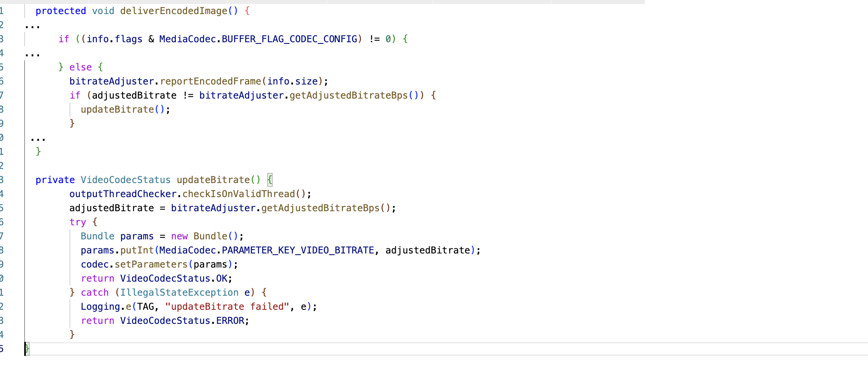The image size is (868, 388).
Task: Click VideoCodecStatus.OK return value
Action: [174, 278]
